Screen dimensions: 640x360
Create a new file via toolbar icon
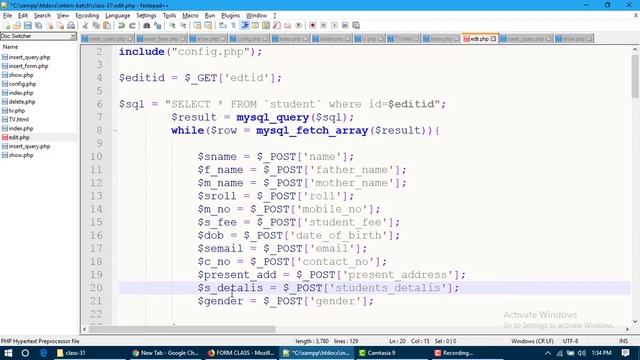[7, 26]
